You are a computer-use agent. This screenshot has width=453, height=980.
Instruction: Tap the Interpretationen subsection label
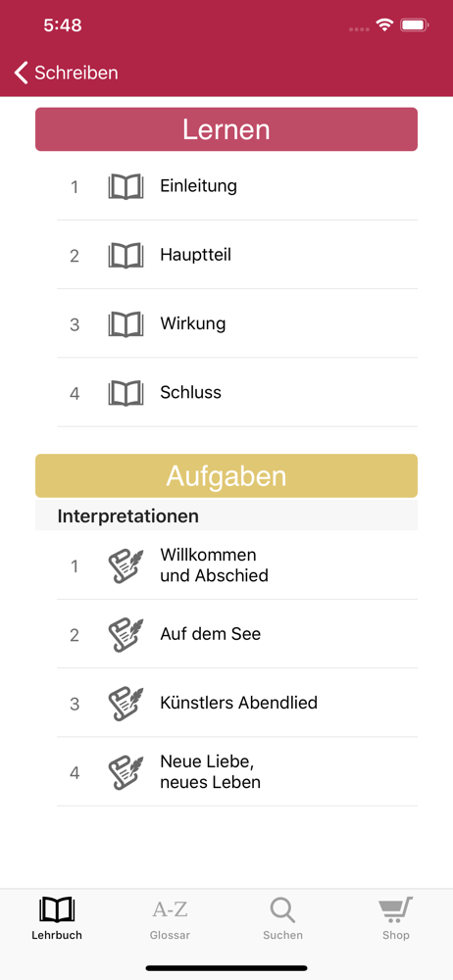point(128,516)
